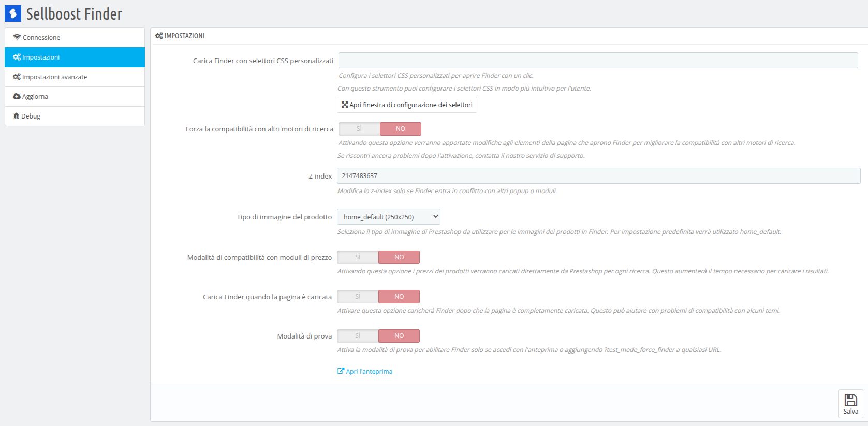Viewport: 868px width, 426px height.
Task: Click help text 'Seleziona il tipo di immagine di Prestashop'
Action: 559,232
